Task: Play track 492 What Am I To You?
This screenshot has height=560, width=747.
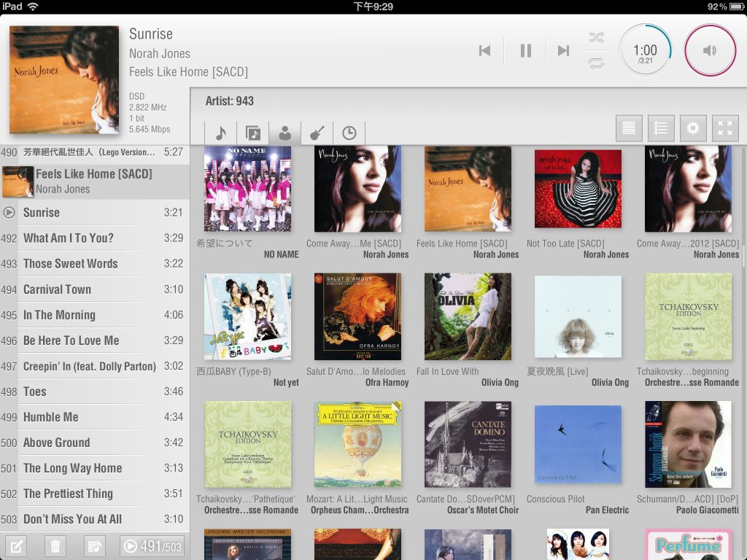Action: coord(95,238)
